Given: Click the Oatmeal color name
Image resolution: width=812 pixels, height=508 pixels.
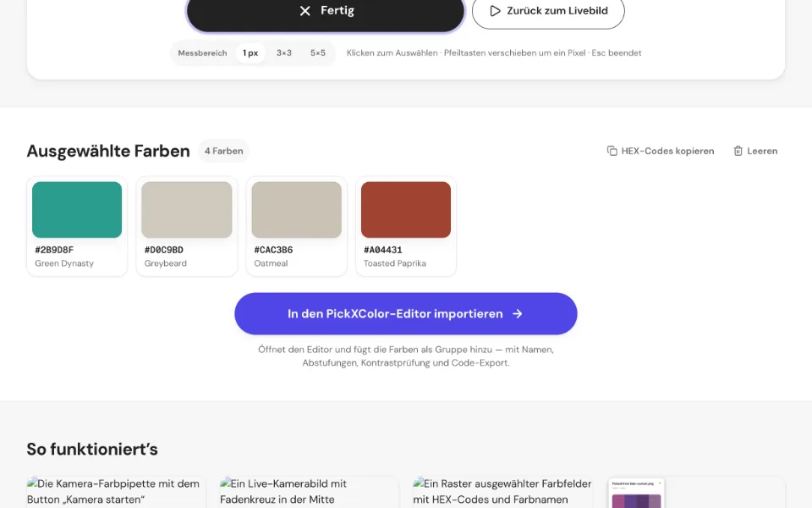Looking at the screenshot, I should (x=271, y=263).
